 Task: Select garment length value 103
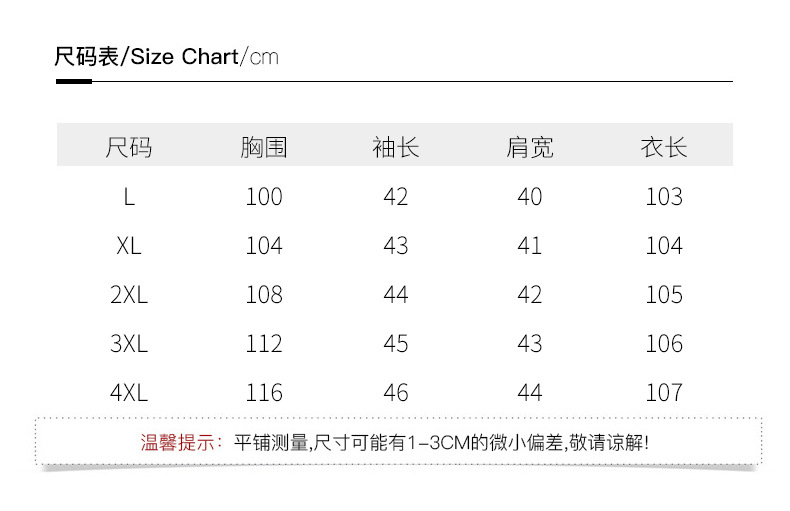(x=664, y=197)
